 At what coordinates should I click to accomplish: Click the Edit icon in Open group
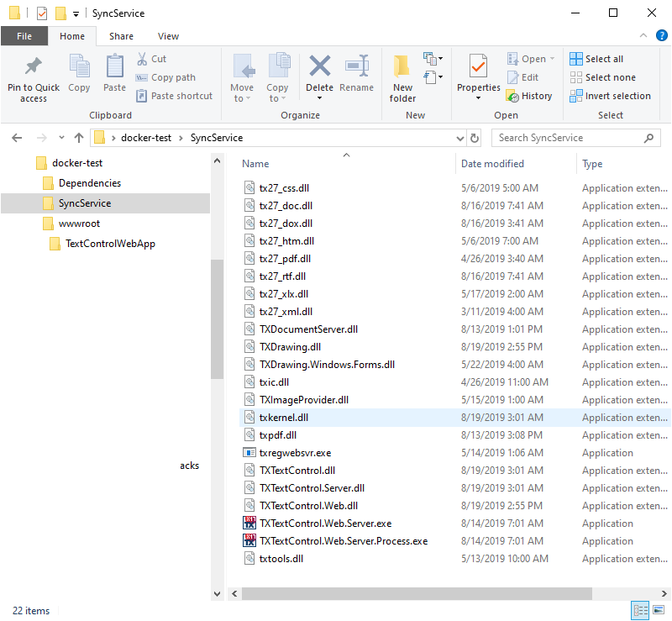point(513,77)
